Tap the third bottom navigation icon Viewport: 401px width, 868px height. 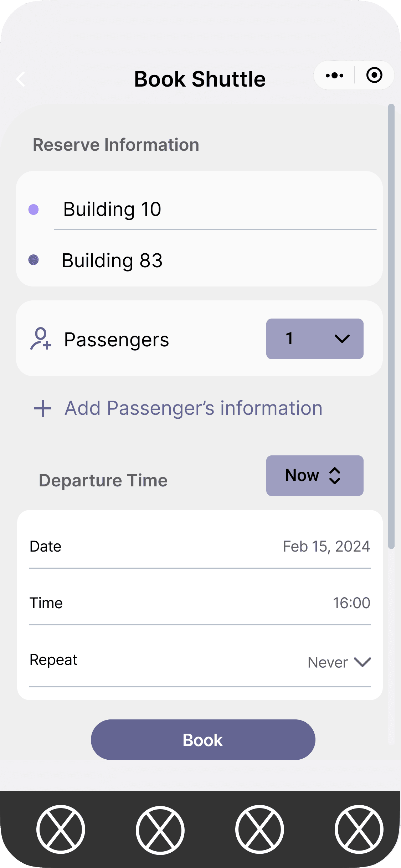tap(259, 830)
